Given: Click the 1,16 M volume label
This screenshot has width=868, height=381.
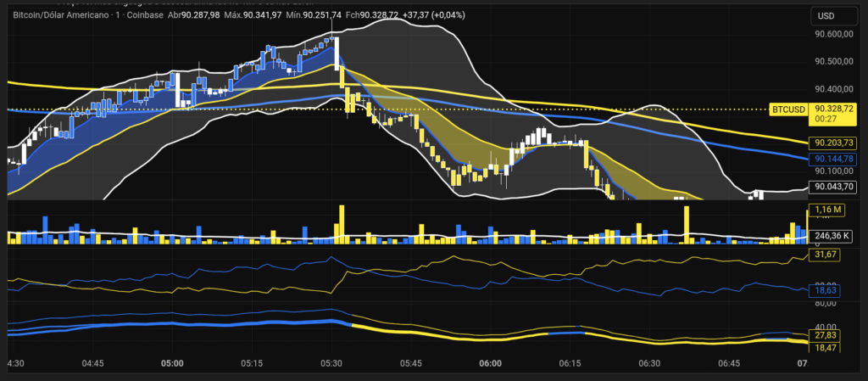Looking at the screenshot, I should point(826,209).
